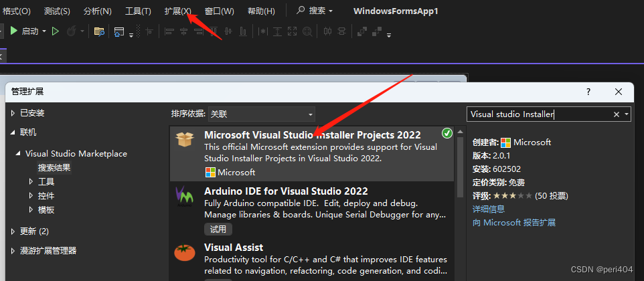Click the Make Same Size arrows icon

pos(292,31)
